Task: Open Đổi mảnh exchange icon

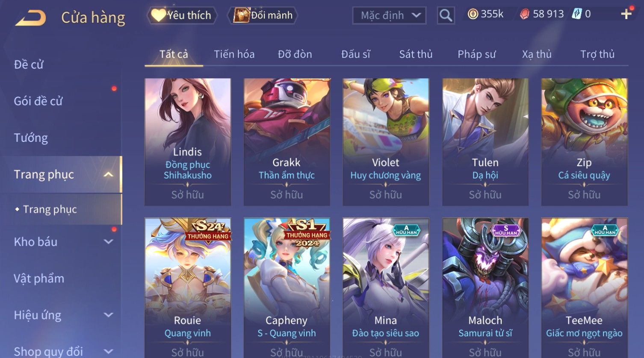Action: coord(263,15)
